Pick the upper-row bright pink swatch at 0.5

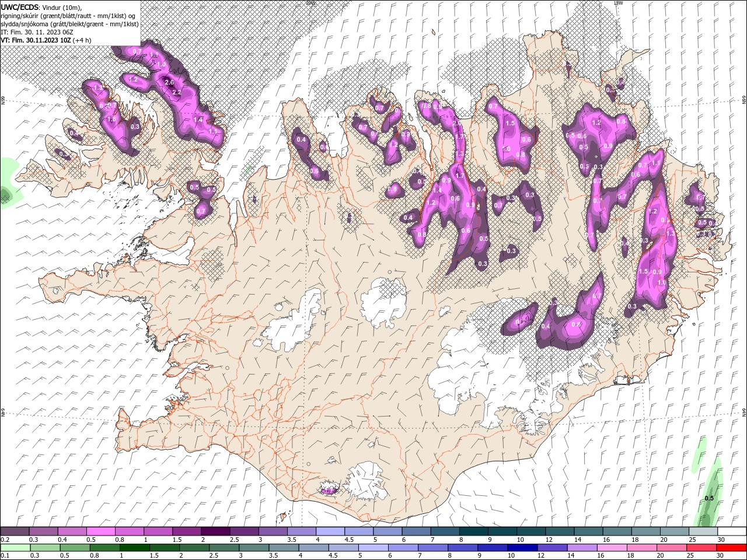coord(100,531)
